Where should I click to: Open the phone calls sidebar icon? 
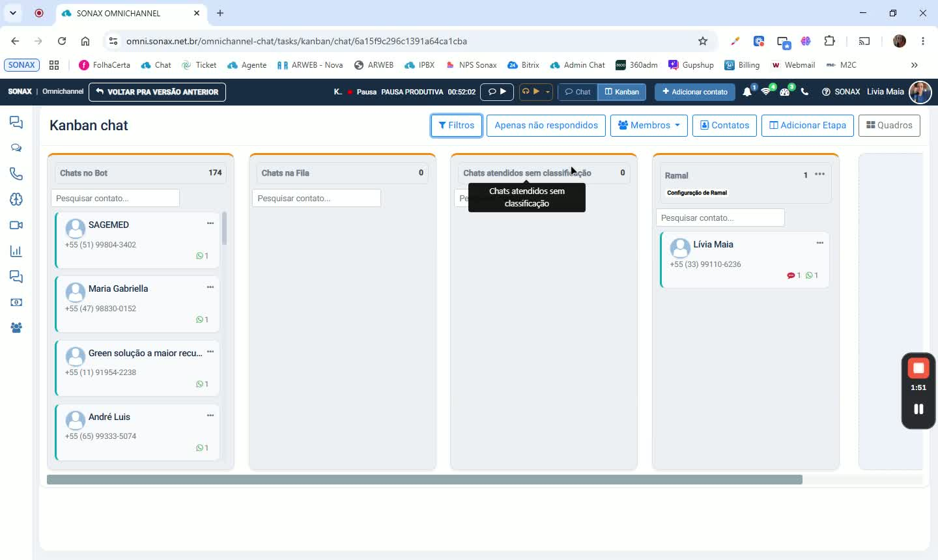click(16, 174)
